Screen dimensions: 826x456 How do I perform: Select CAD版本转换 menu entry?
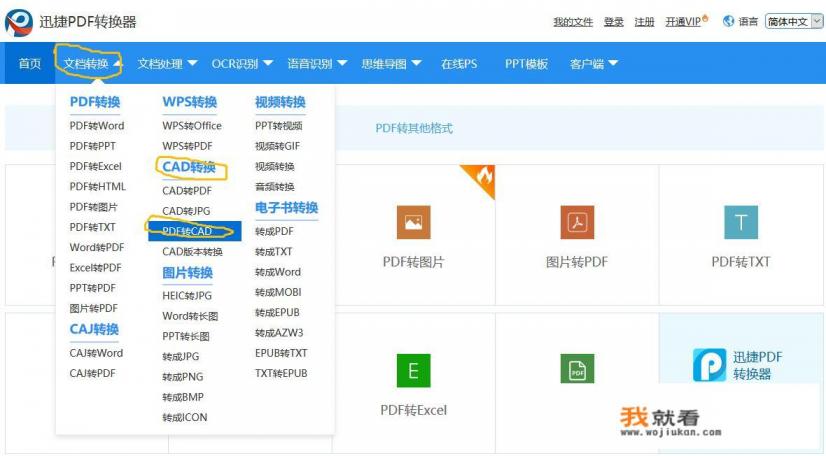pos(192,252)
